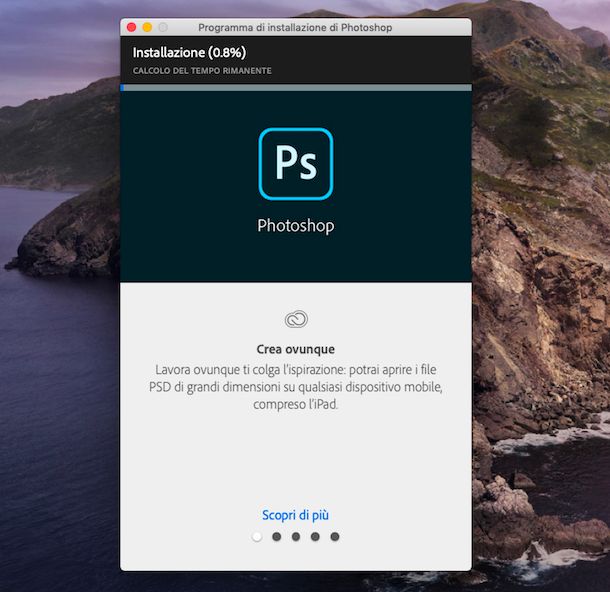
Task: Select the fourth carousel page dot
Action: [x=316, y=537]
